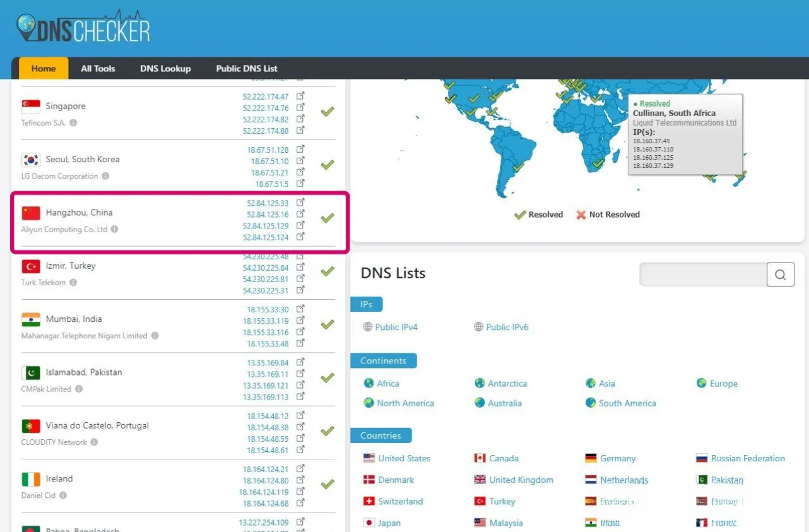Focus the DNS Lists search field
Screen dimensions: 809x532
(x=704, y=275)
